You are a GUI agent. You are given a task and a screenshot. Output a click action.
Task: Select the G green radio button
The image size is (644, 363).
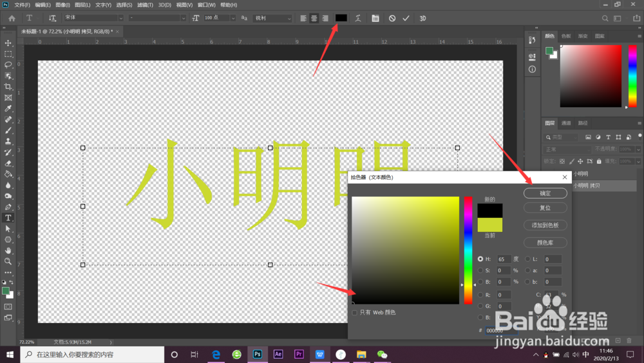tap(480, 306)
